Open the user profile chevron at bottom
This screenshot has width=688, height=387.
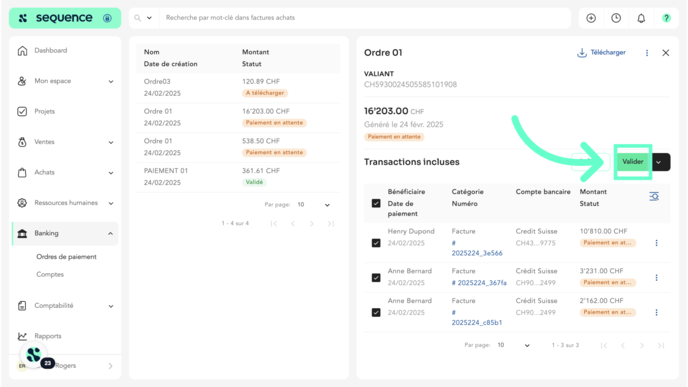110,366
